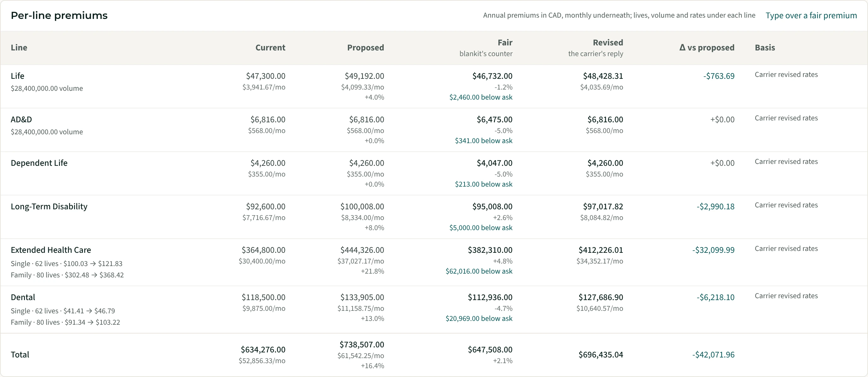
Task: Click the 'Basis' column header
Action: click(x=765, y=48)
